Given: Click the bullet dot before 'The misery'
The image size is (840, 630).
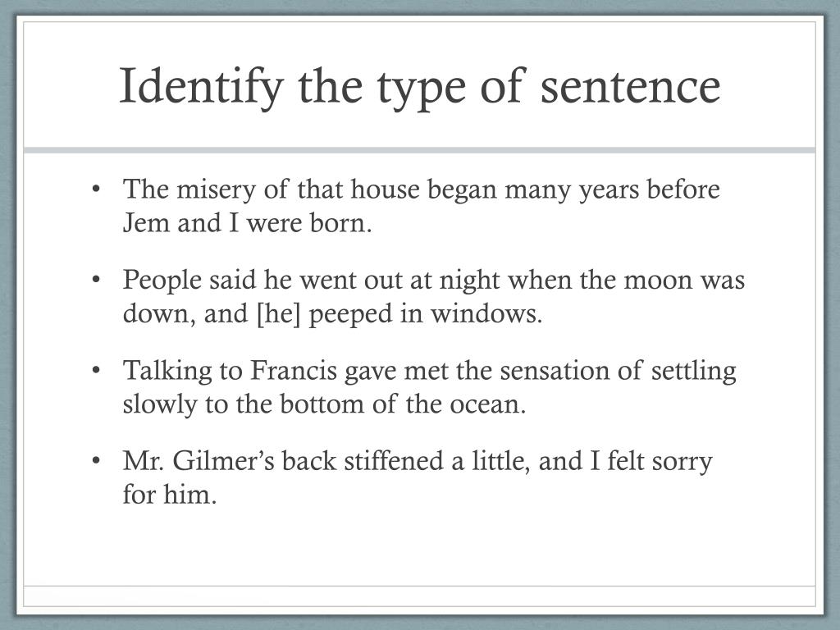Looking at the screenshot, I should [x=96, y=189].
